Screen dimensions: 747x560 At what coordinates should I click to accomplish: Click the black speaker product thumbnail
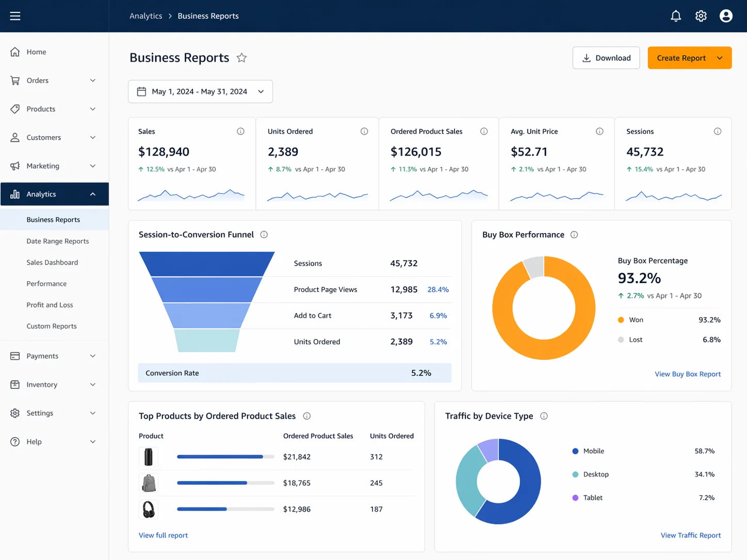pos(149,457)
